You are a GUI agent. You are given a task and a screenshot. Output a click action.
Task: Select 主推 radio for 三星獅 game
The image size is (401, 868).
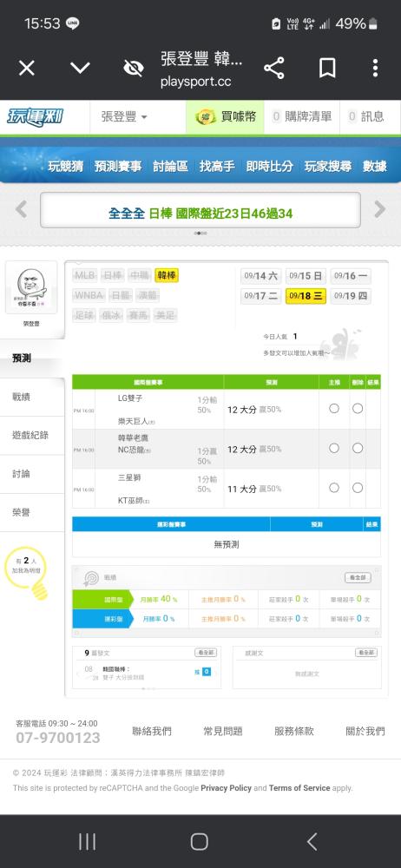[x=334, y=488]
